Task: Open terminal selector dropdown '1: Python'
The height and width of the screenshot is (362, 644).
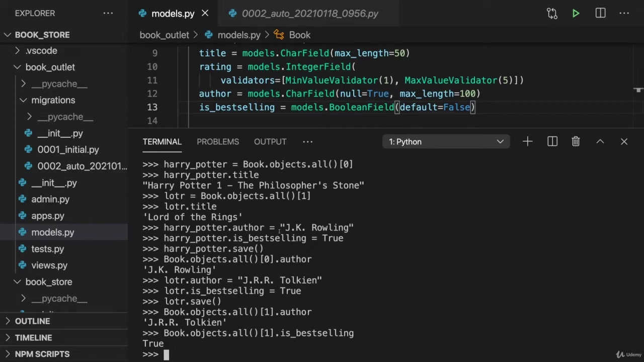Action: (446, 142)
